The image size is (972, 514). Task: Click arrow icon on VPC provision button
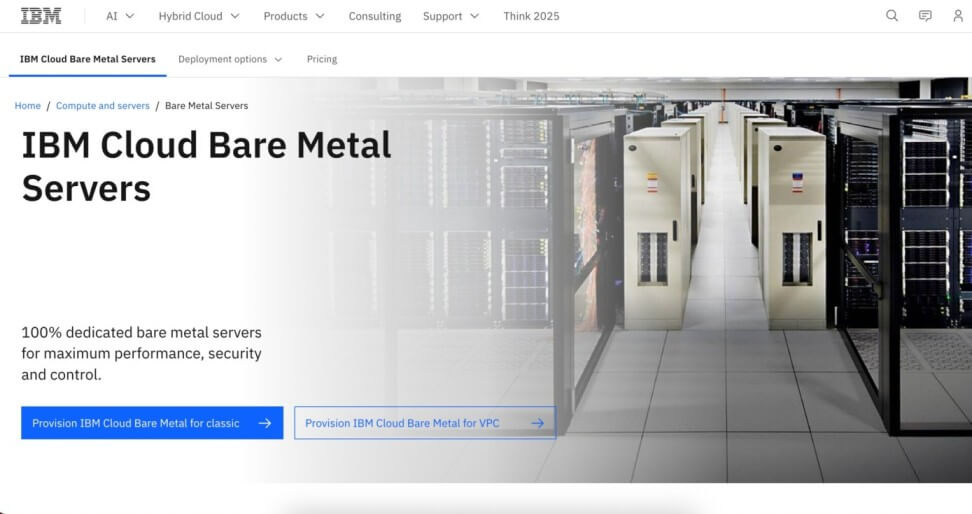coord(537,423)
